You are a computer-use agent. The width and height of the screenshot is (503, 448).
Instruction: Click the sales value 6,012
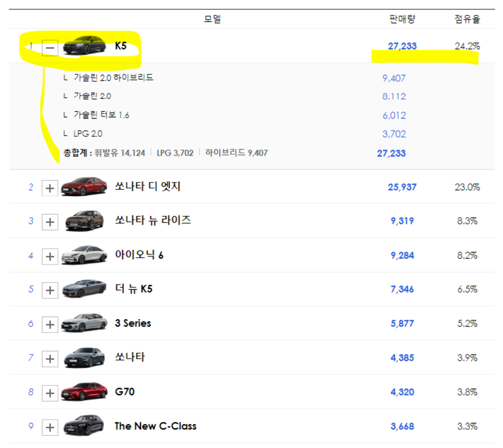tap(394, 115)
